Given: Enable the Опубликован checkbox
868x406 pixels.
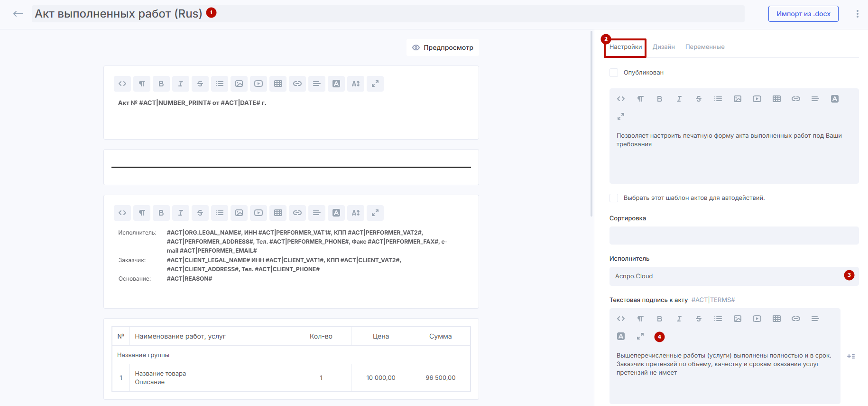Looking at the screenshot, I should [x=614, y=73].
